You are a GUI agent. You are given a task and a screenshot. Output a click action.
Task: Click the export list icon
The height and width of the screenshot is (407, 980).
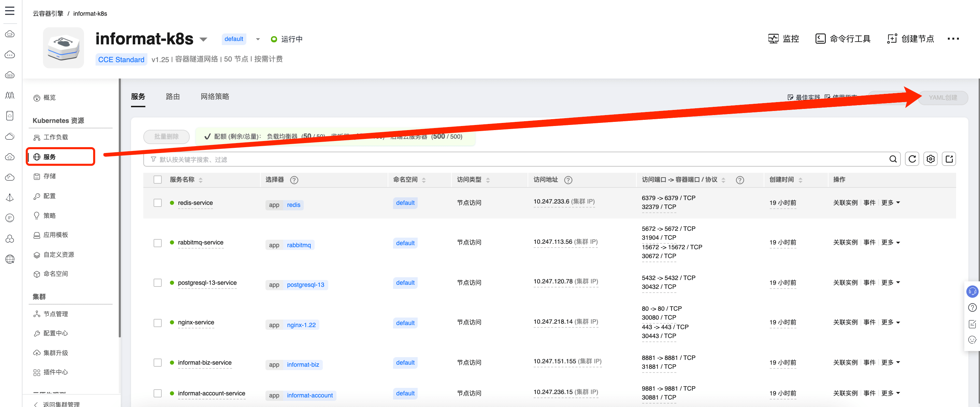(x=949, y=159)
